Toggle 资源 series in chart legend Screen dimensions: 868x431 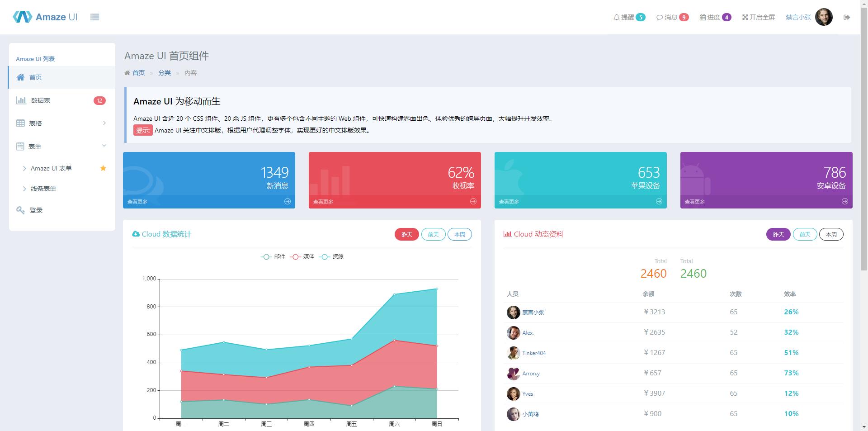coord(331,256)
